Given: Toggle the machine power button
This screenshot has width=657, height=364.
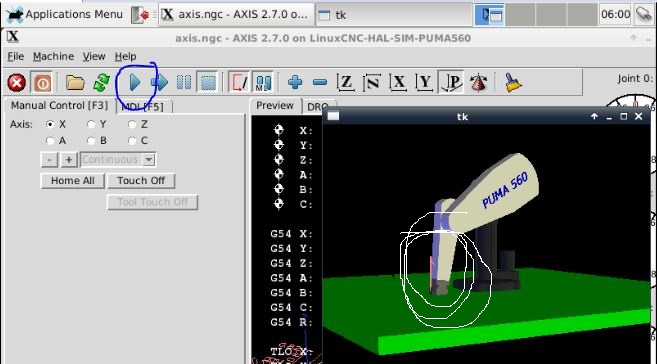Looking at the screenshot, I should tap(42, 83).
